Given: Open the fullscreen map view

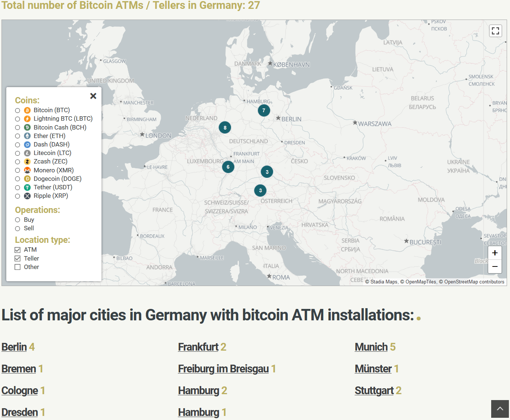Looking at the screenshot, I should (x=495, y=31).
